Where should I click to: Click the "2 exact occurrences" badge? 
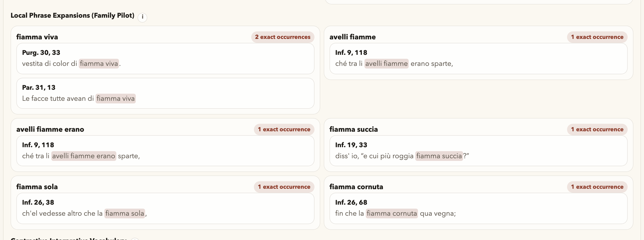(x=282, y=37)
